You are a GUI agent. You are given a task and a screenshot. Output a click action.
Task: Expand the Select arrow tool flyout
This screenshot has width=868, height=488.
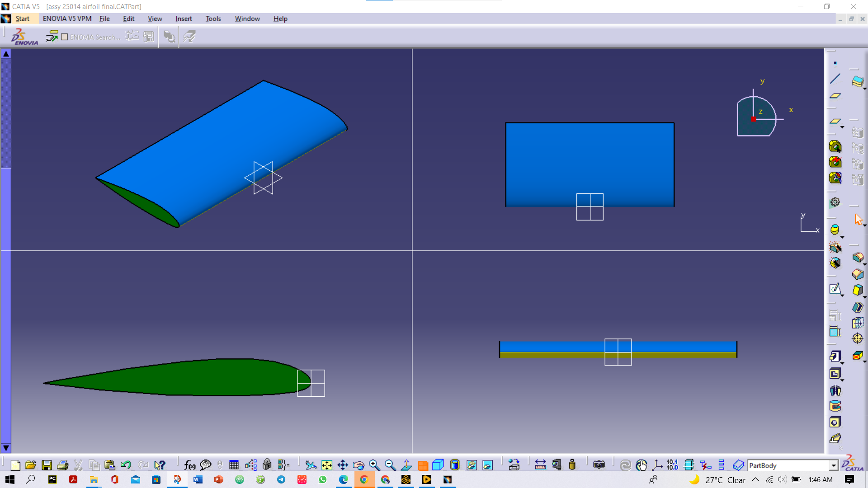pyautogui.click(x=865, y=225)
